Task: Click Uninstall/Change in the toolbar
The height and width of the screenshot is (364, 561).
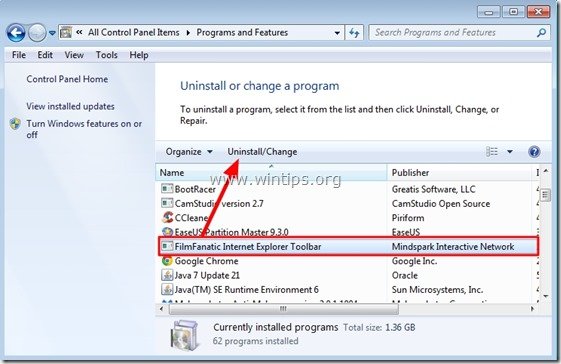Action: pyautogui.click(x=262, y=152)
